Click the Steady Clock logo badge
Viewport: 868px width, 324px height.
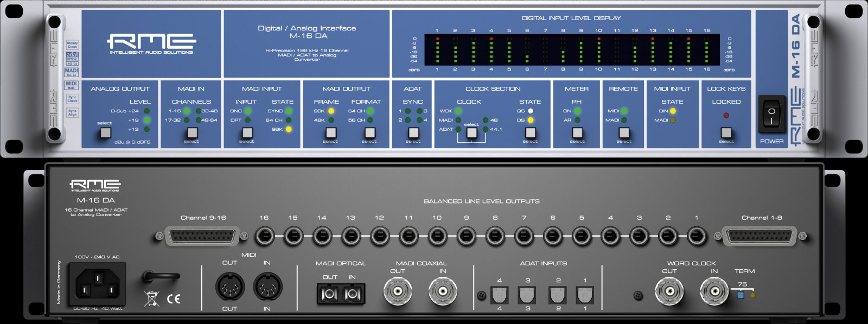point(72,45)
